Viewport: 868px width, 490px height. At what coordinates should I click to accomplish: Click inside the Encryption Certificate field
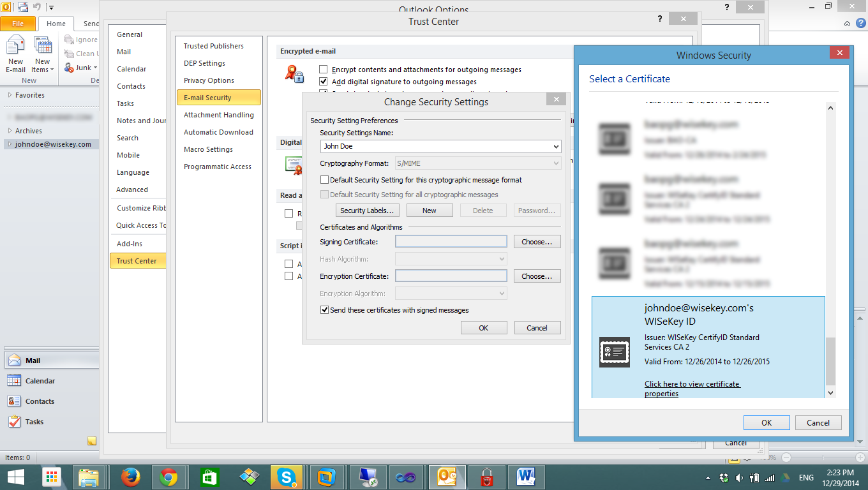pyautogui.click(x=451, y=276)
